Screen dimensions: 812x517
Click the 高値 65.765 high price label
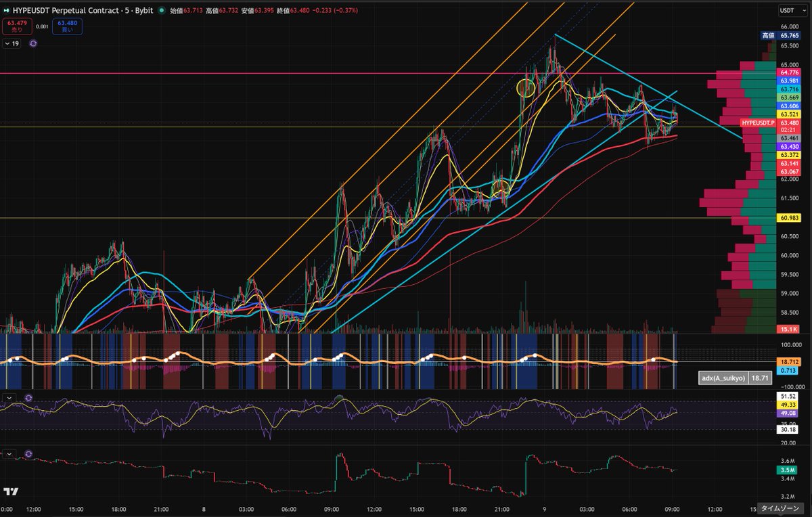(x=782, y=35)
